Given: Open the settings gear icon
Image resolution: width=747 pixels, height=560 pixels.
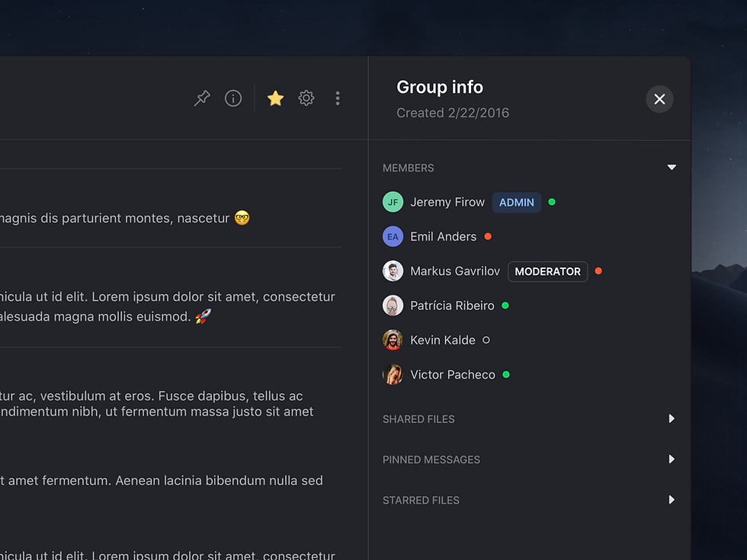Looking at the screenshot, I should (x=306, y=98).
